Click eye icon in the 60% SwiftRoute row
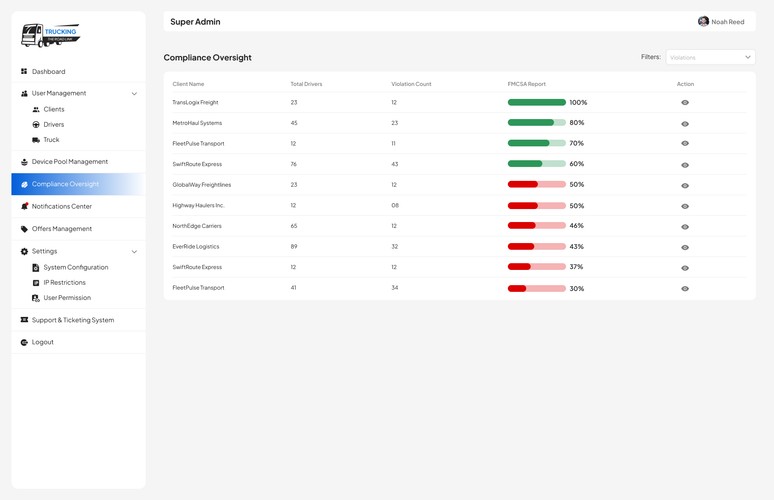Image resolution: width=774 pixels, height=500 pixels. point(685,165)
